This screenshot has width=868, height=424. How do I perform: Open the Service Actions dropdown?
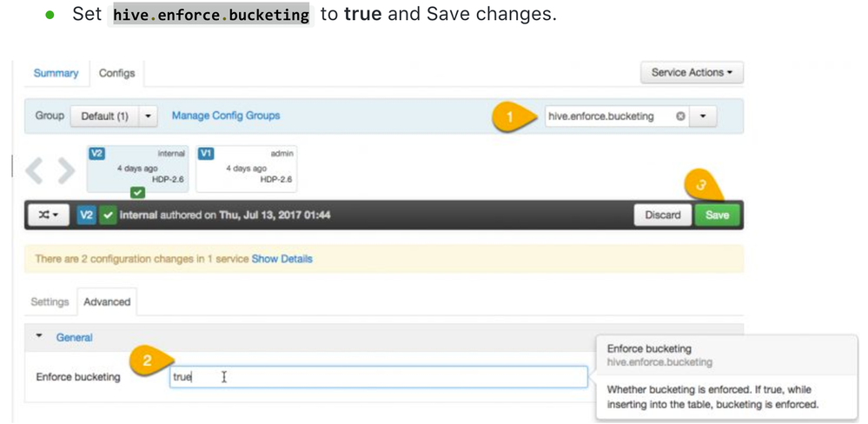(x=692, y=73)
